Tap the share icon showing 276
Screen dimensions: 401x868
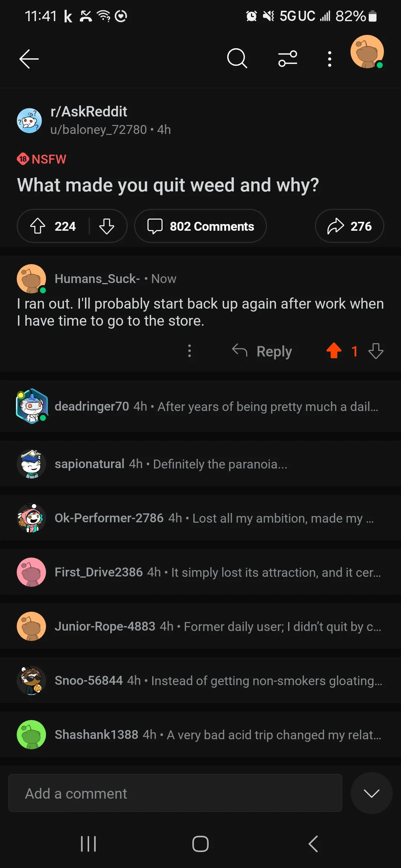pyautogui.click(x=348, y=226)
